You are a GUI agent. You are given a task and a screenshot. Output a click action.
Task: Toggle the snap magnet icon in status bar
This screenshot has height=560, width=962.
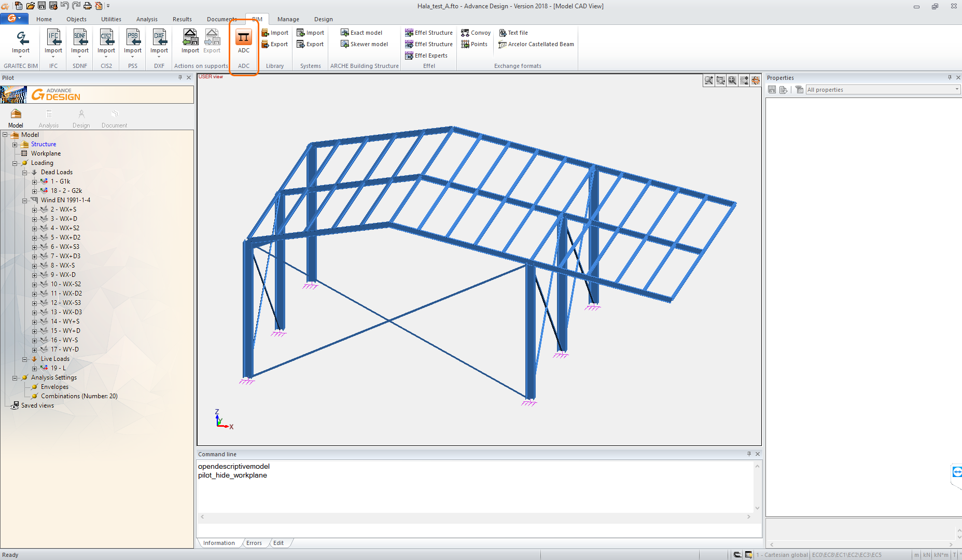(737, 555)
